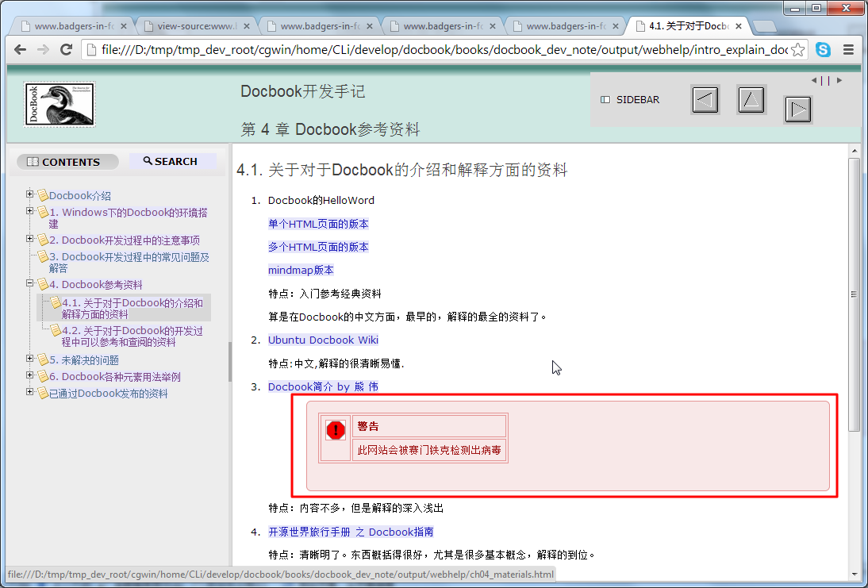Toggle the SIDEBAR panel
The image size is (868, 588).
point(630,100)
